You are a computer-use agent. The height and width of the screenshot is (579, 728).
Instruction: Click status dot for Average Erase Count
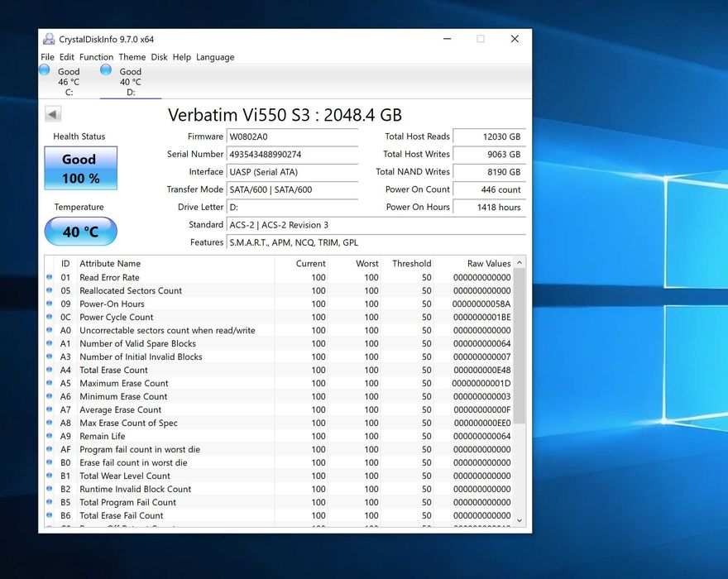tap(49, 409)
